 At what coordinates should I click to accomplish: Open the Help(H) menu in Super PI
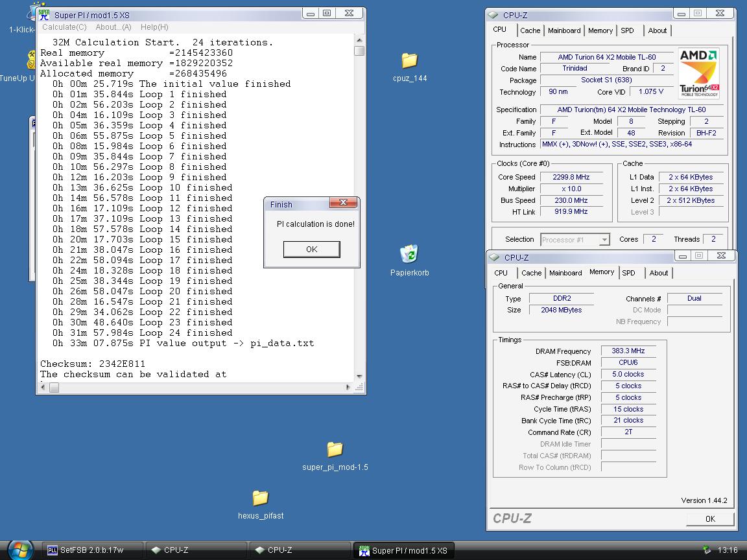[154, 27]
